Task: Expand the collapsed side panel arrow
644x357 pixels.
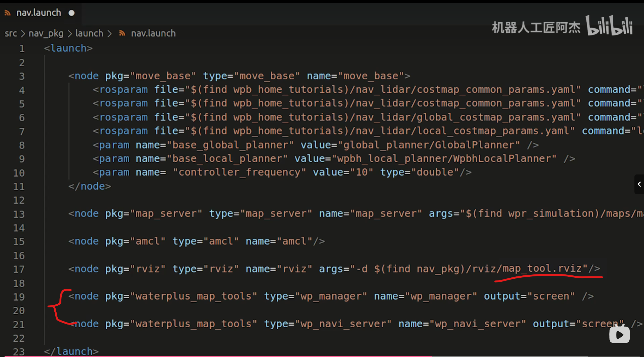Action: point(639,184)
